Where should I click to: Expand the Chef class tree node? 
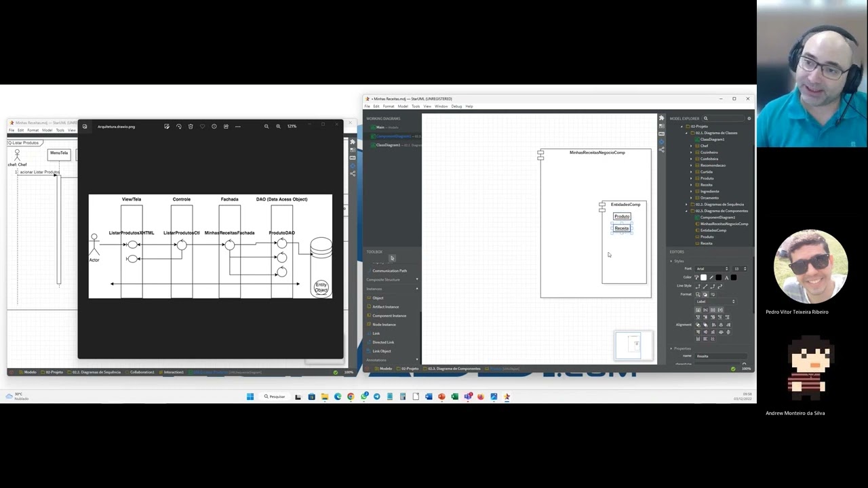691,146
